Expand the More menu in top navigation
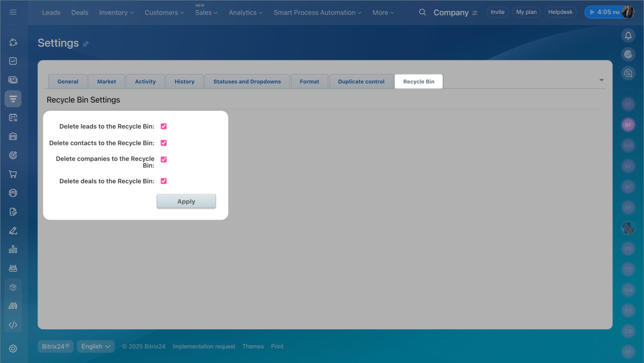The image size is (644, 363). pos(383,13)
